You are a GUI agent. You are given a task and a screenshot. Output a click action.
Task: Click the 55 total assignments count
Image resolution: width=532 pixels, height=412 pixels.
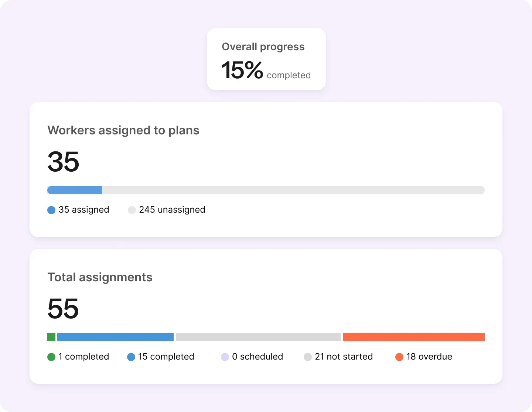[64, 309]
